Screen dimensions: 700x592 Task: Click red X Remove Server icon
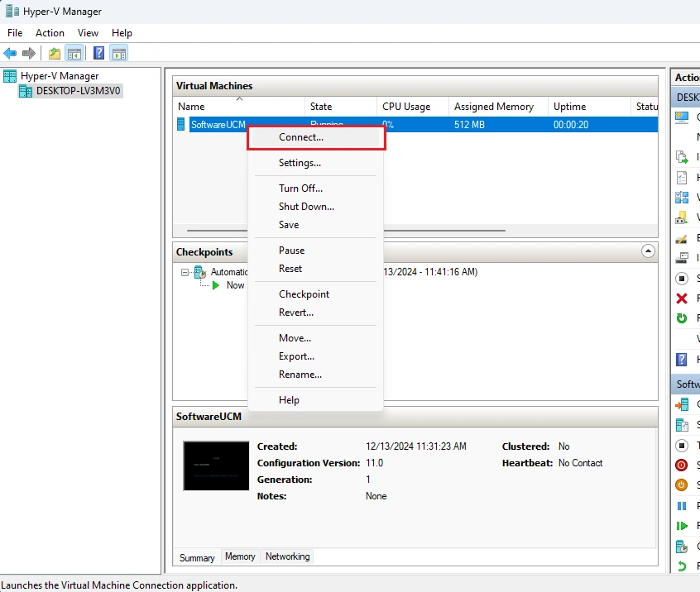coord(681,298)
